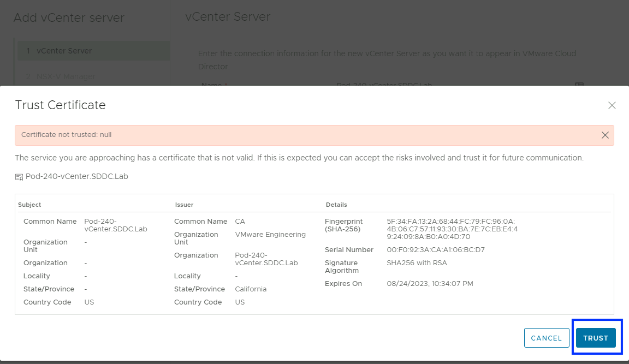629x364 pixels.
Task: Click the SHA-256 fingerprint value
Action: pos(452,229)
